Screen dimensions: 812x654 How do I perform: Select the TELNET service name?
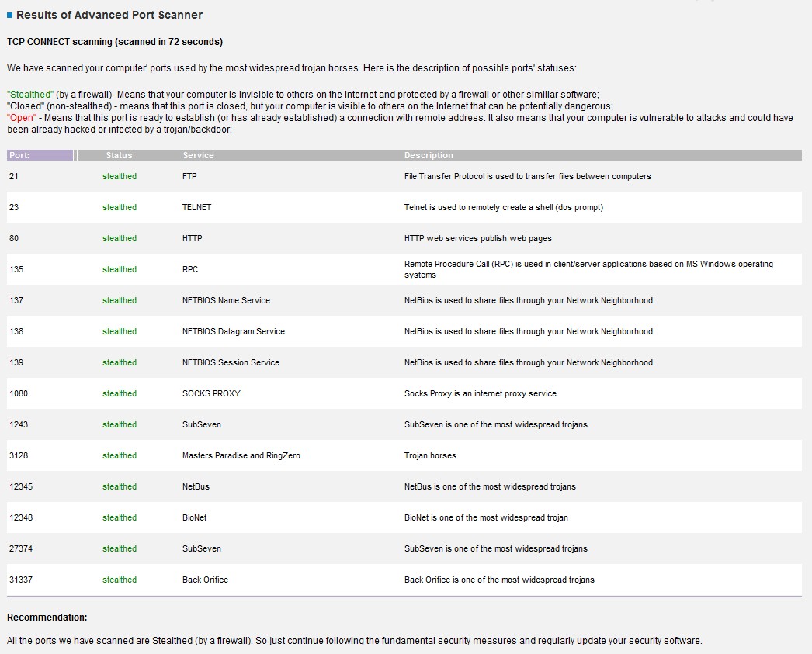pyautogui.click(x=196, y=207)
